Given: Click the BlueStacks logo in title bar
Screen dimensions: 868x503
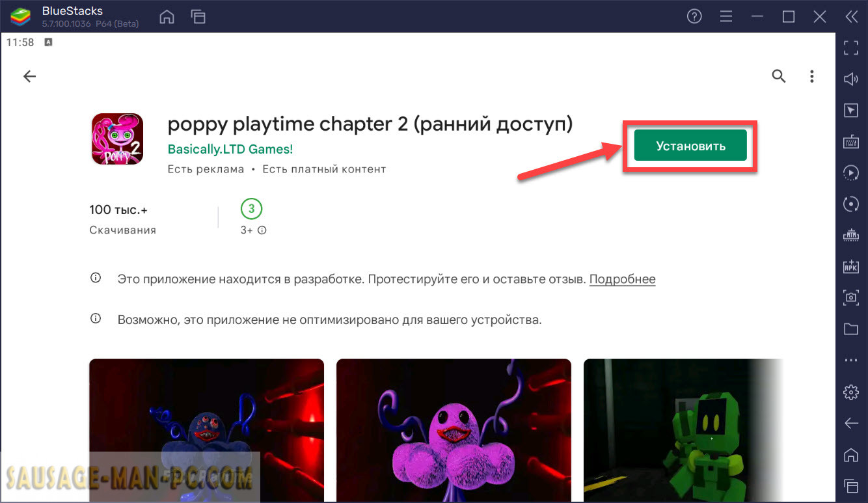Looking at the screenshot, I should pos(21,17).
